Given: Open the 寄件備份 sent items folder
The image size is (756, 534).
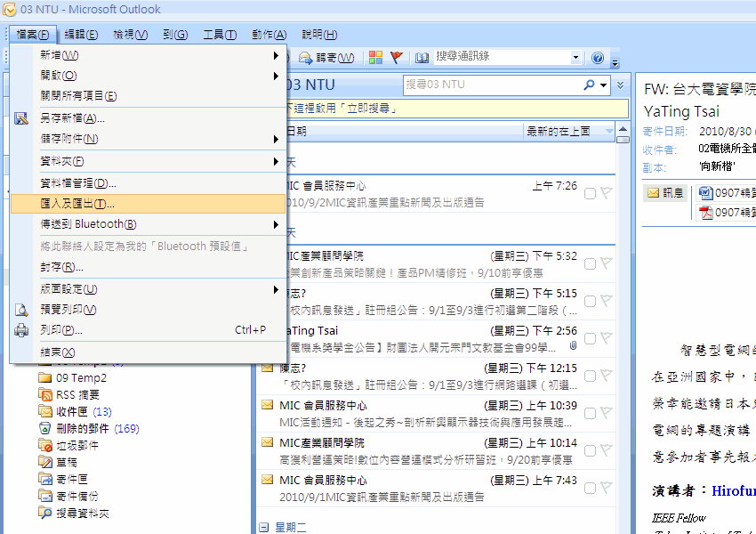Looking at the screenshot, I should point(68,496).
